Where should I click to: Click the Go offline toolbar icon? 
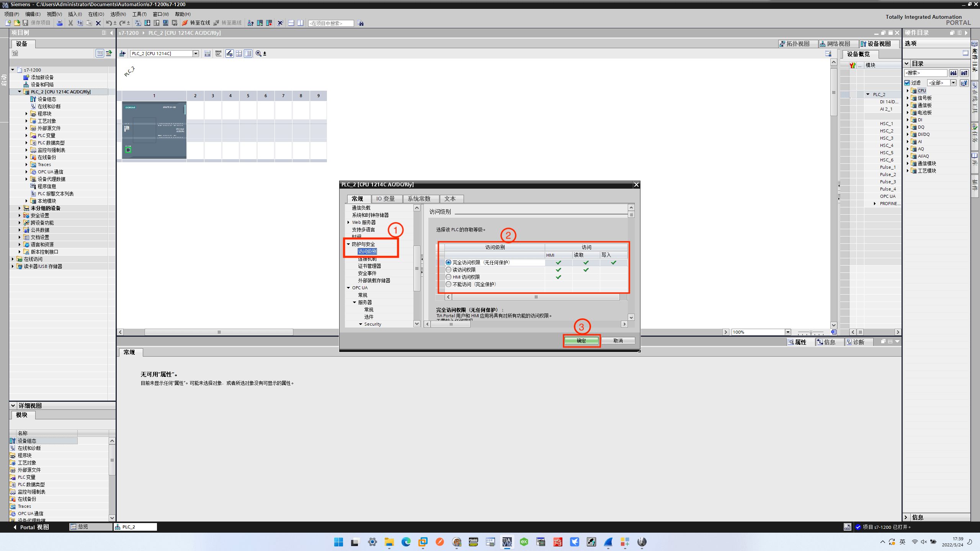(227, 23)
